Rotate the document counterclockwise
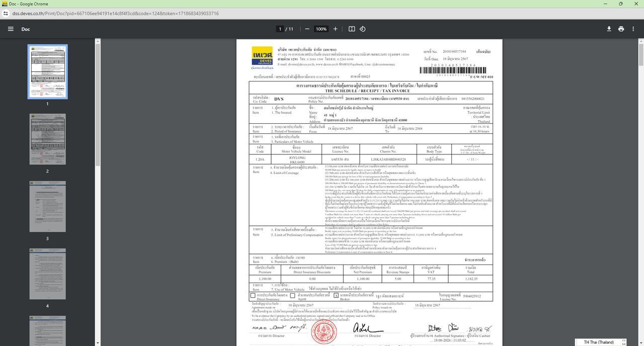 pos(362,29)
